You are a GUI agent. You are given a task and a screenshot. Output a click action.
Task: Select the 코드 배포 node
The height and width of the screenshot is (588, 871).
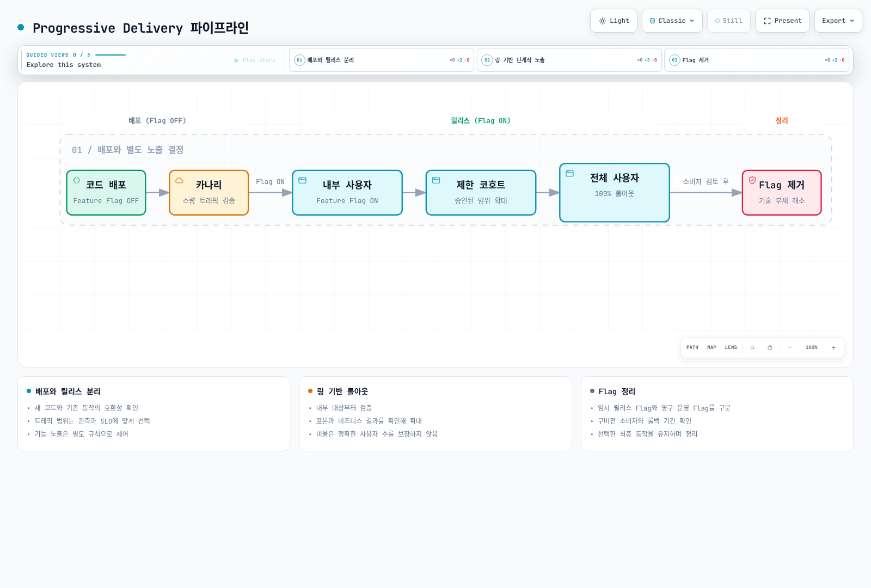pos(106,193)
